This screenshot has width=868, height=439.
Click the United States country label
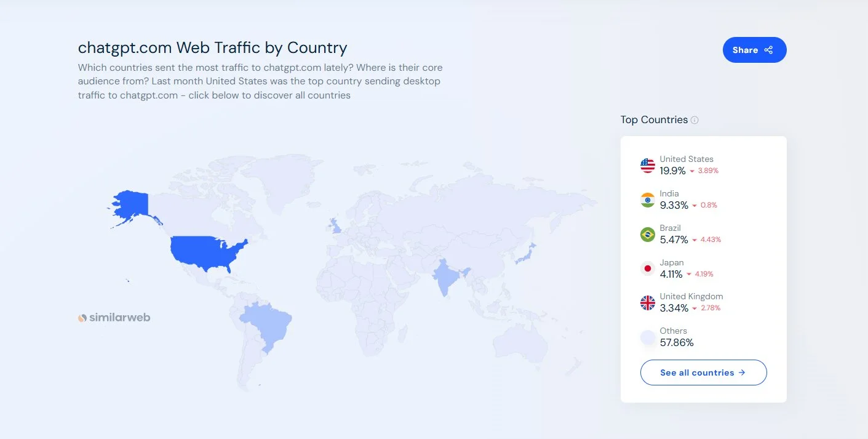coord(687,159)
